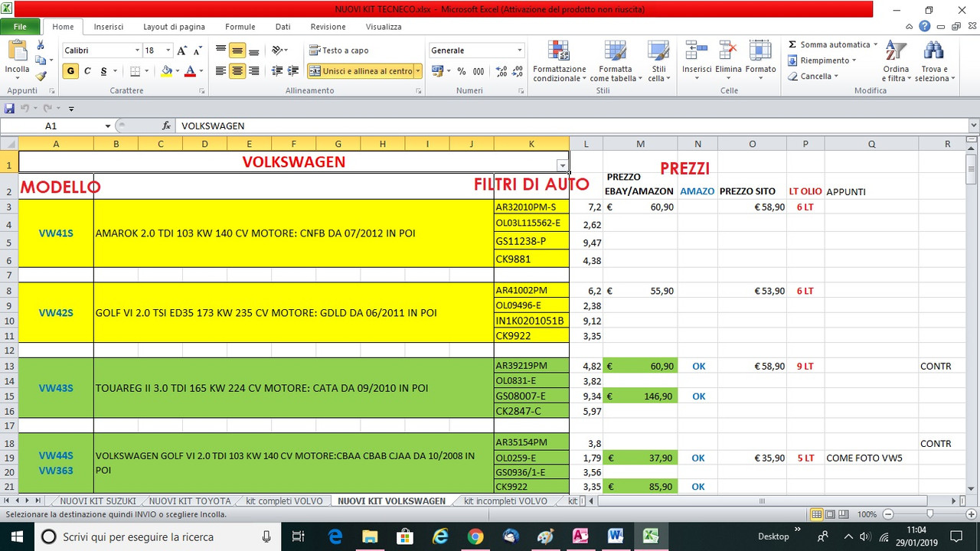Apply percent style format
The image size is (980, 551).
tap(461, 71)
